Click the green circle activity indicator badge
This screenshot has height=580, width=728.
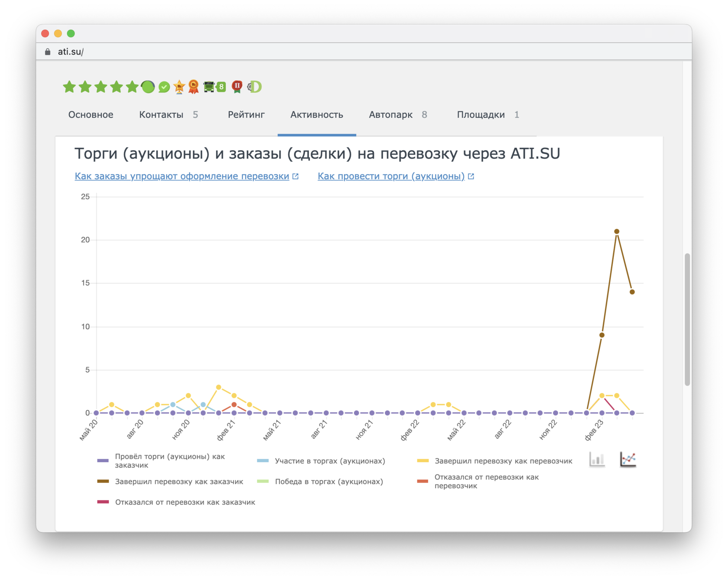pyautogui.click(x=148, y=87)
